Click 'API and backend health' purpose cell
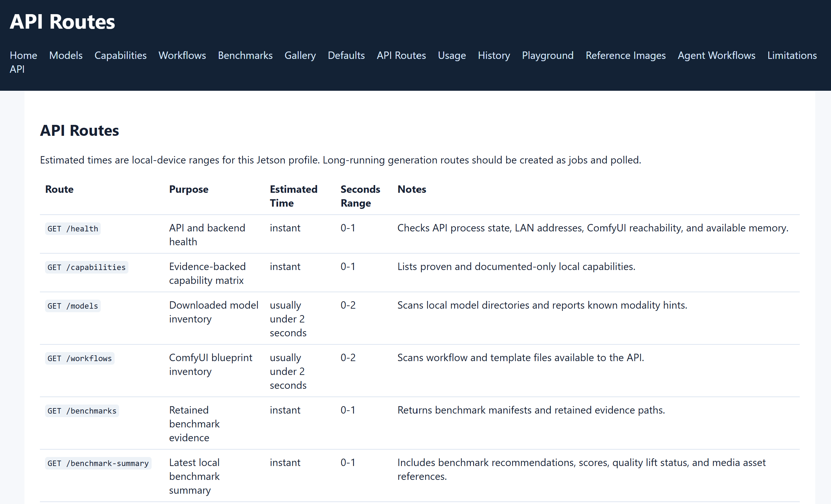Screen dimensions: 831x504 point(207,235)
